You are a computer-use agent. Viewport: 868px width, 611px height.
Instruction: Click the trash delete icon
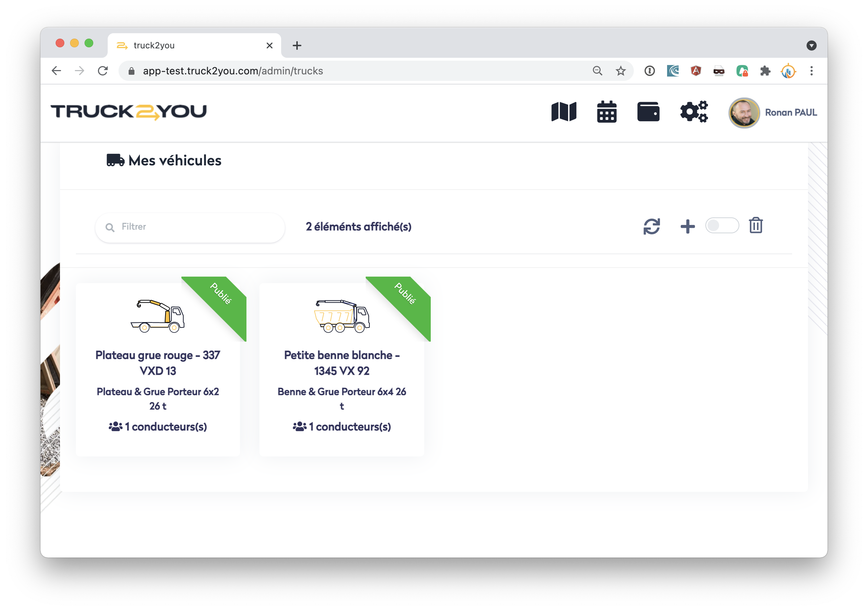[755, 226]
